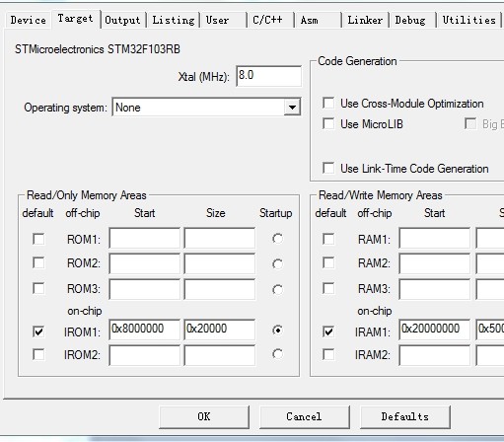Click the Defaults button
504x442 pixels.
pos(405,417)
